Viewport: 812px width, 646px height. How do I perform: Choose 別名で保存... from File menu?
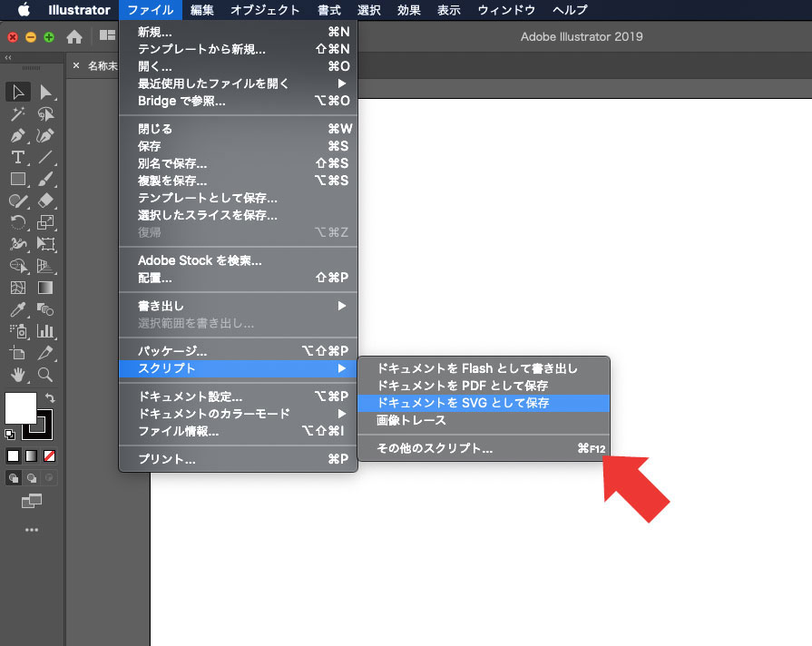pos(239,163)
